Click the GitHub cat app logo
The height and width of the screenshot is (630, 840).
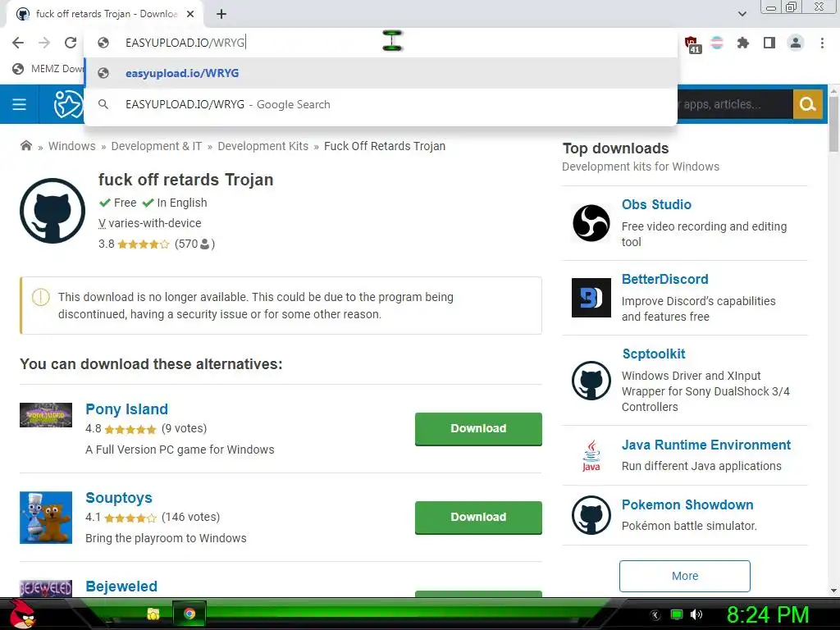pos(52,211)
